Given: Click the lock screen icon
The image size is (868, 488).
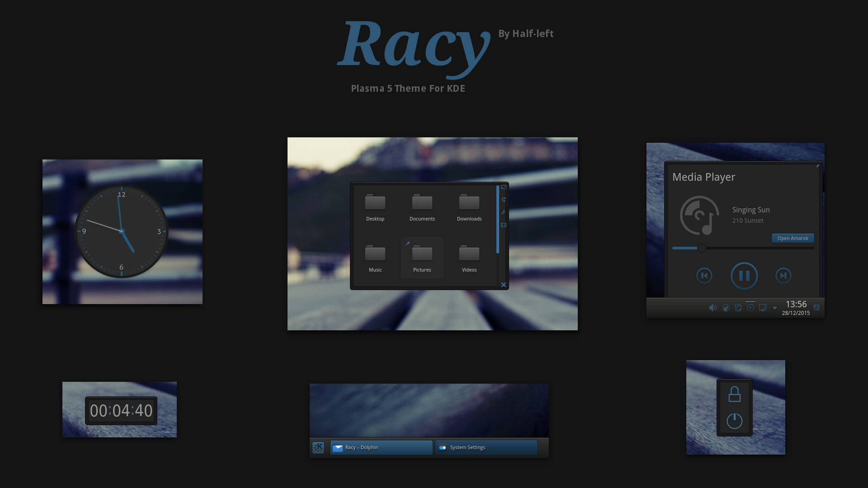Looking at the screenshot, I should click(x=735, y=394).
